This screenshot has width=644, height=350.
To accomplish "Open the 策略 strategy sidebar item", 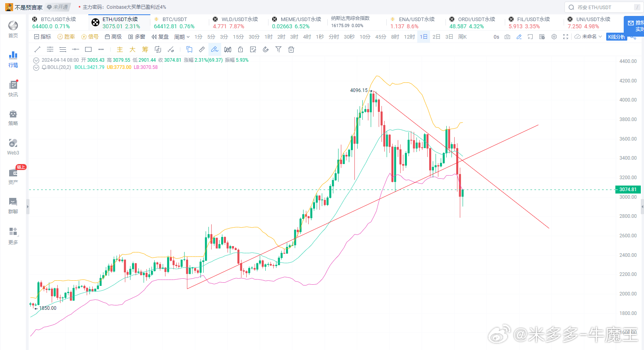I will [x=13, y=118].
